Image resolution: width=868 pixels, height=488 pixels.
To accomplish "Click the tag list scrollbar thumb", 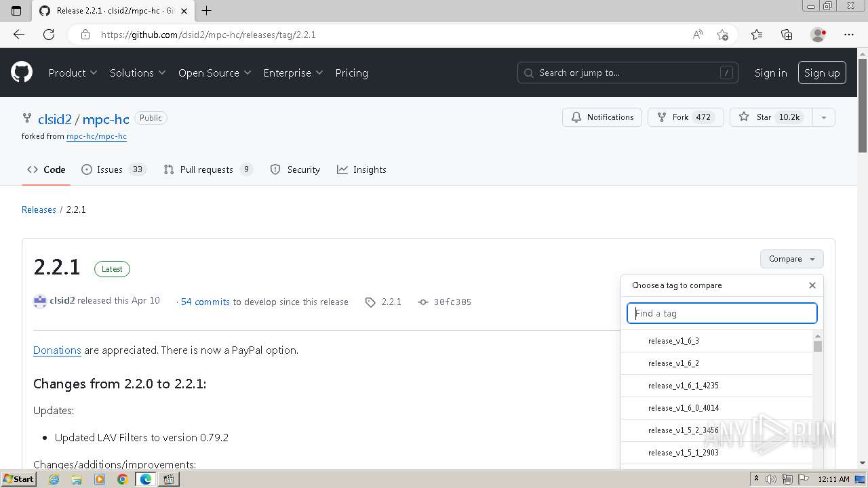I will [x=818, y=346].
